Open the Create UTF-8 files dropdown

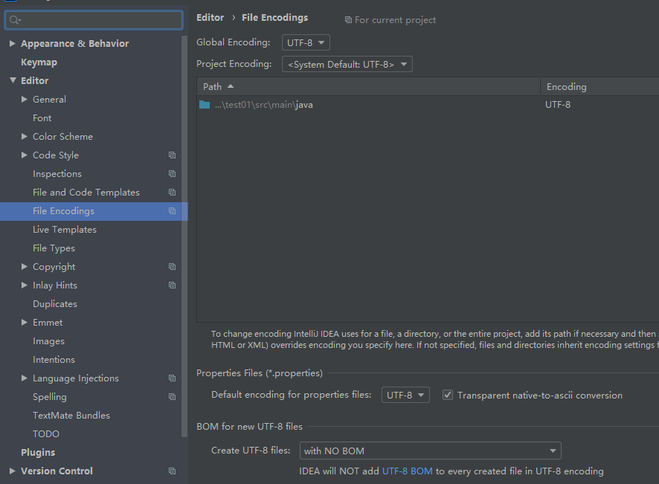click(x=430, y=451)
